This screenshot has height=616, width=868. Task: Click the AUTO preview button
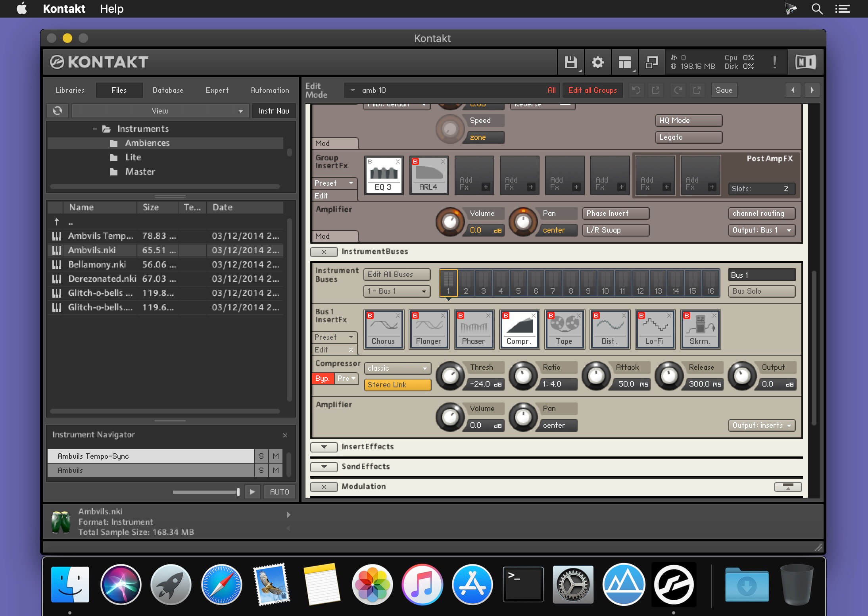pos(279,492)
